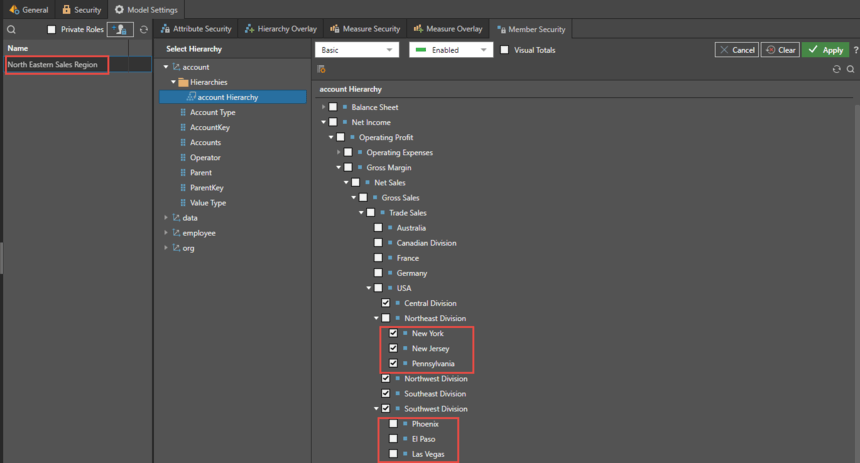This screenshot has width=860, height=463.
Task: Uncheck the Central Division checkbox
Action: coord(386,303)
